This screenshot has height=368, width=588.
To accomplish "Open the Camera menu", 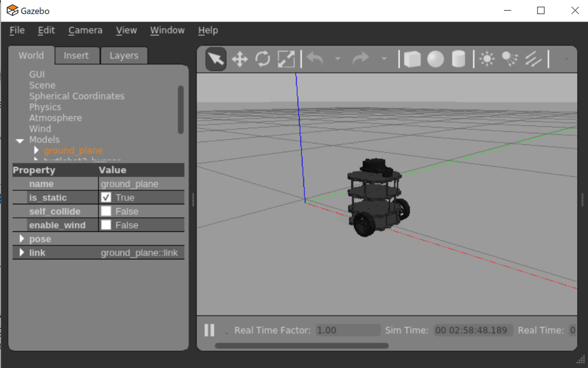I will point(85,30).
